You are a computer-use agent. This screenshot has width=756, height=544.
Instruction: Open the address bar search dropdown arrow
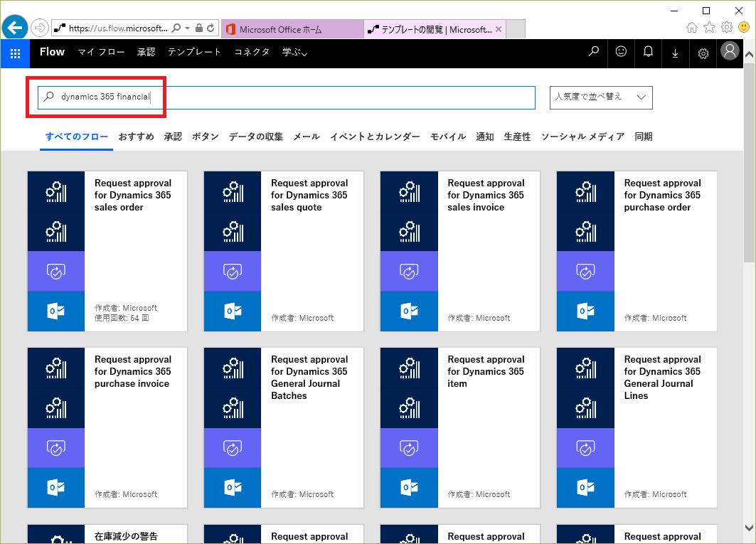coord(188,28)
